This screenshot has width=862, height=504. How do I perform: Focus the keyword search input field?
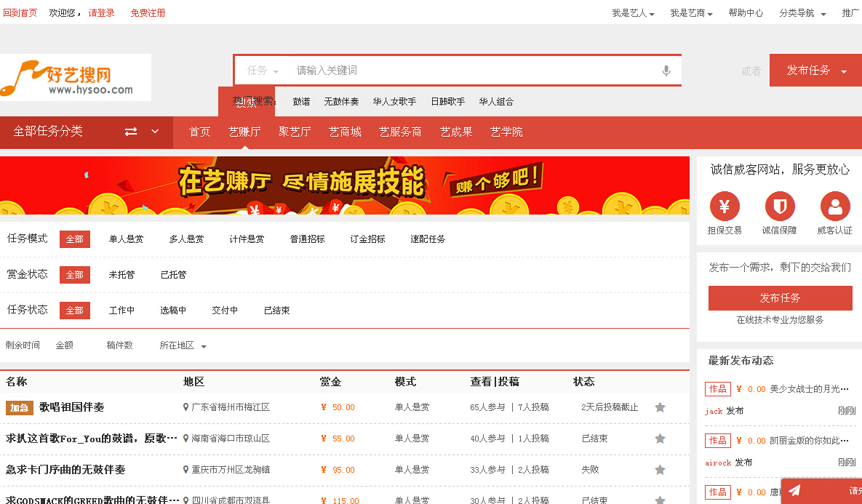[x=473, y=71]
